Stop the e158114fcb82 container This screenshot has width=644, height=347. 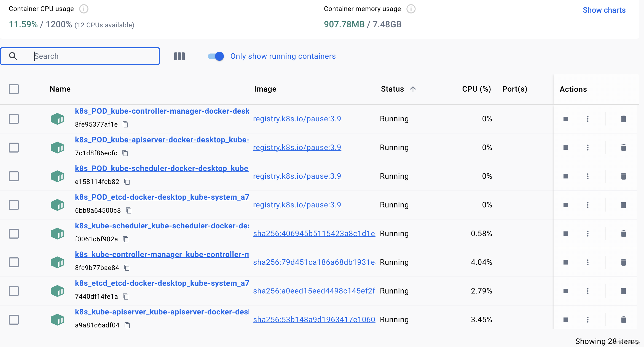coord(566,176)
